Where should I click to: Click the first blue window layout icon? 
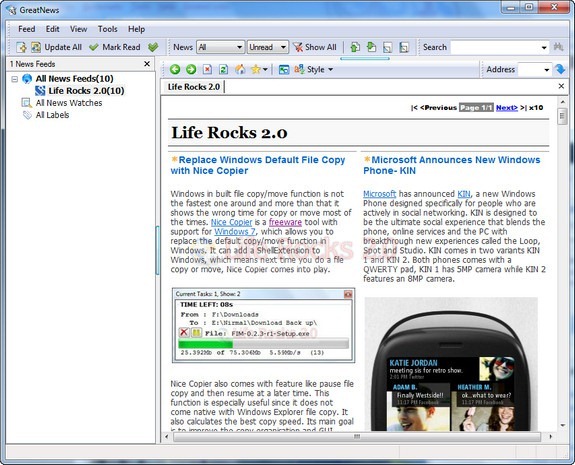tap(388, 47)
